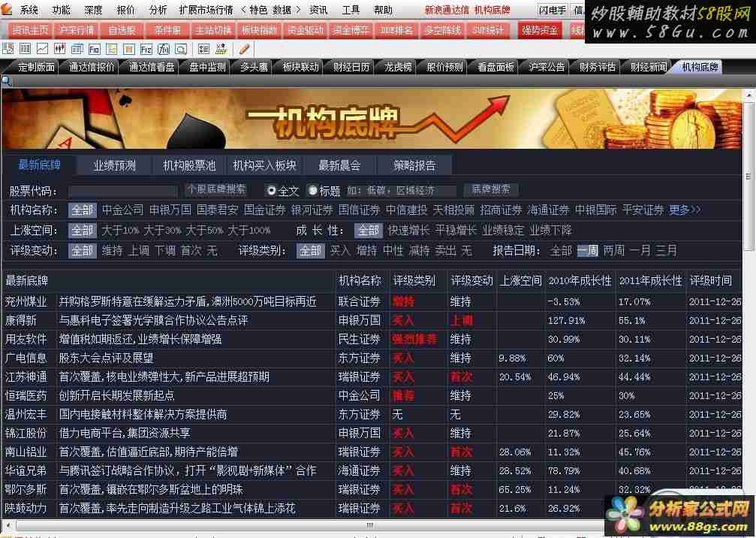Image resolution: width=756 pixels, height=538 pixels.
Task: Click the green-yellow panel toolbar icon
Action: click(112, 49)
